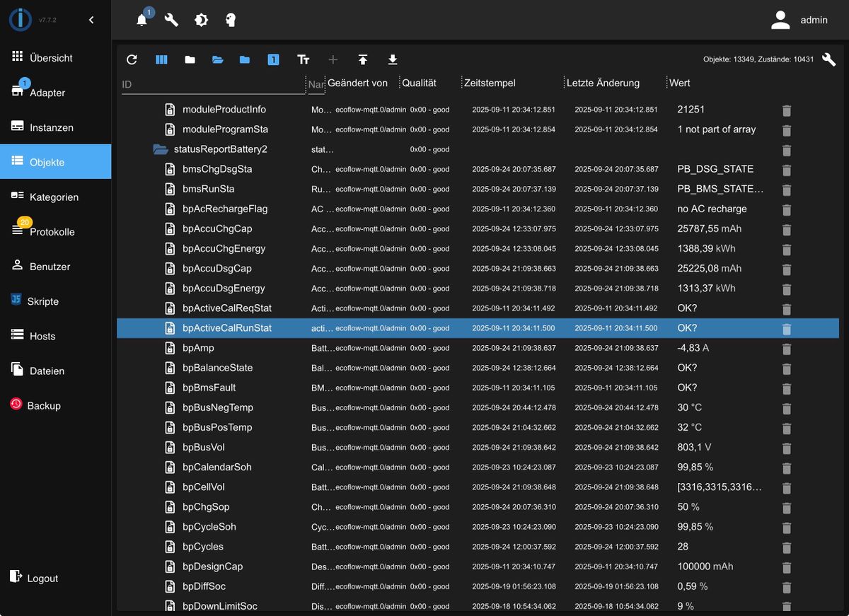Delete the bpAmp object via its trash icon
The image size is (849, 616).
pyautogui.click(x=787, y=349)
